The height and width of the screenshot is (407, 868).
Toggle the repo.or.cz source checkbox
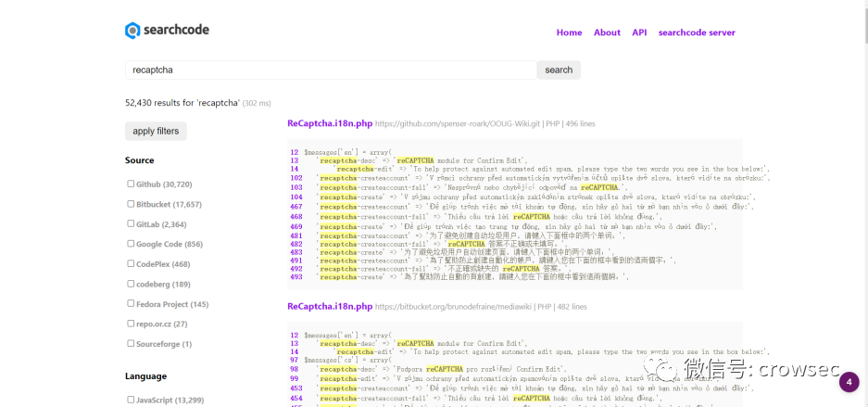(132, 324)
